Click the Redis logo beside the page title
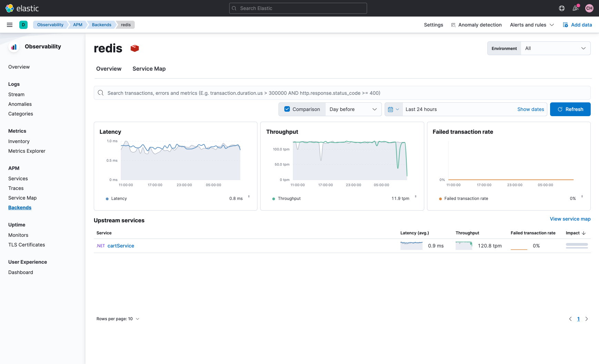The width and height of the screenshot is (599, 364). (134, 48)
